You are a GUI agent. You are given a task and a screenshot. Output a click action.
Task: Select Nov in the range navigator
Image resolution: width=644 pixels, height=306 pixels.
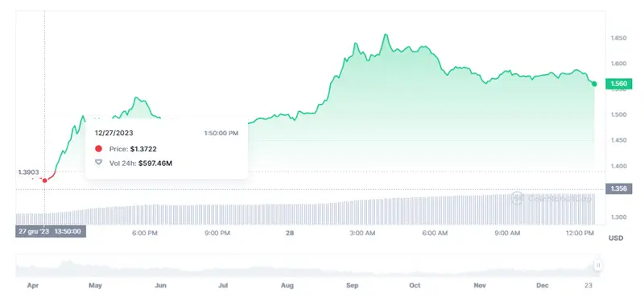(x=480, y=285)
